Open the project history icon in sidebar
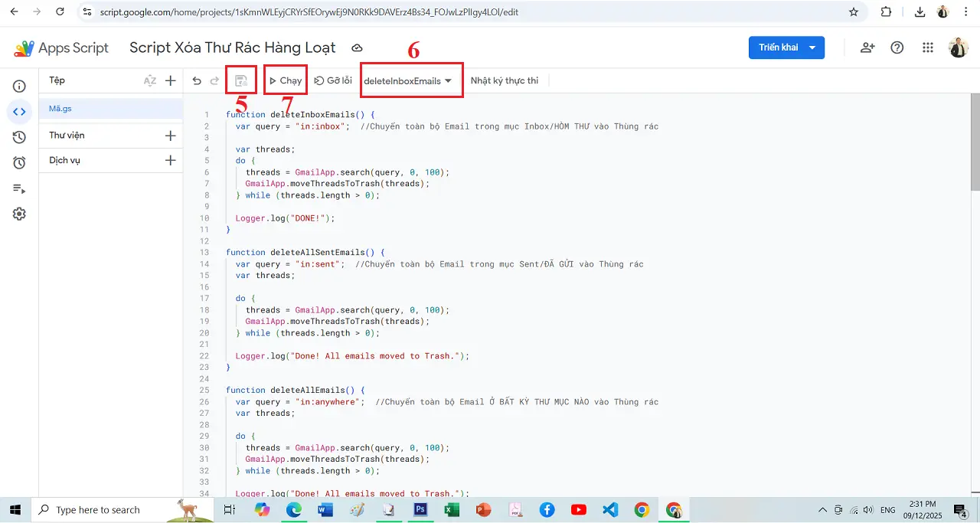The width and height of the screenshot is (980, 523). click(19, 137)
